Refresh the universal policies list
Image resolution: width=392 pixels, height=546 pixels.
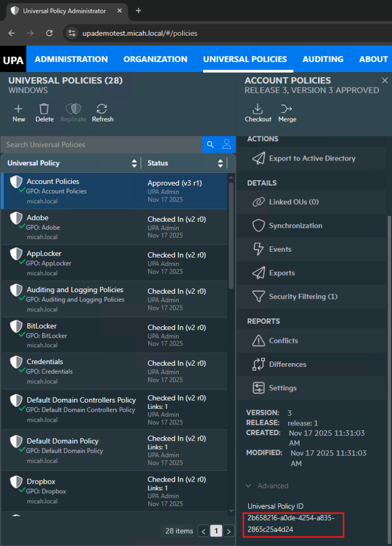point(102,109)
